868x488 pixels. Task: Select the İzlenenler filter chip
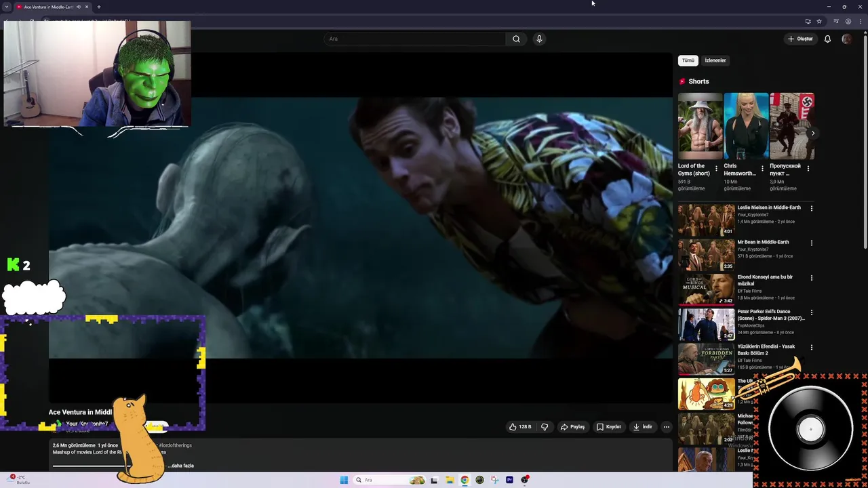pyautogui.click(x=715, y=60)
